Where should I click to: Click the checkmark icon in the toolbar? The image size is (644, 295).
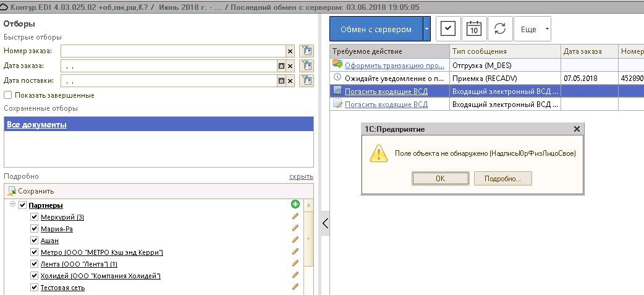(x=448, y=29)
